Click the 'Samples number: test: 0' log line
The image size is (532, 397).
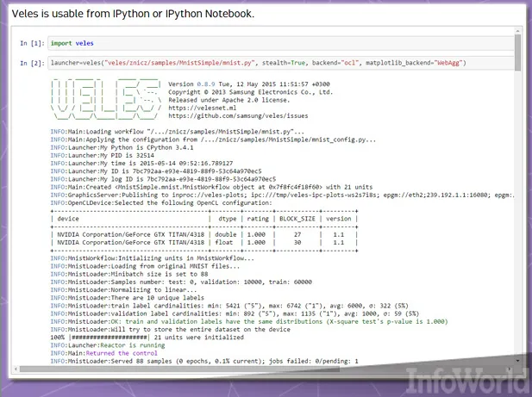(x=181, y=282)
